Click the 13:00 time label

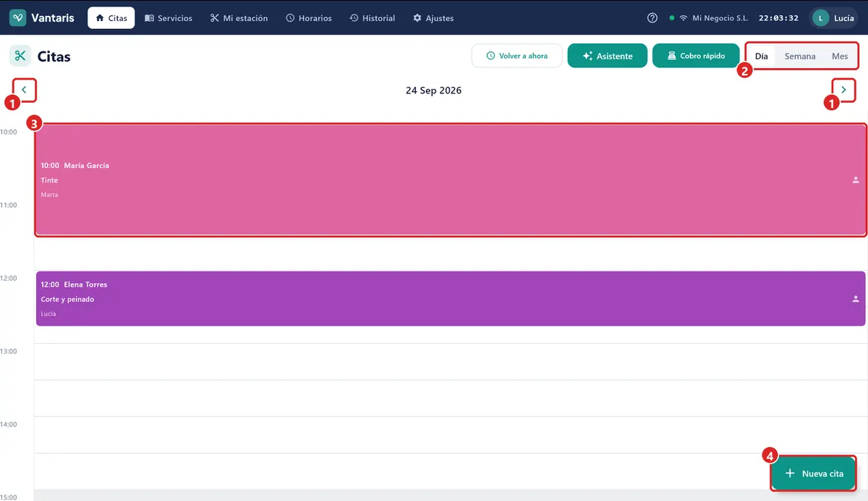[9, 351]
